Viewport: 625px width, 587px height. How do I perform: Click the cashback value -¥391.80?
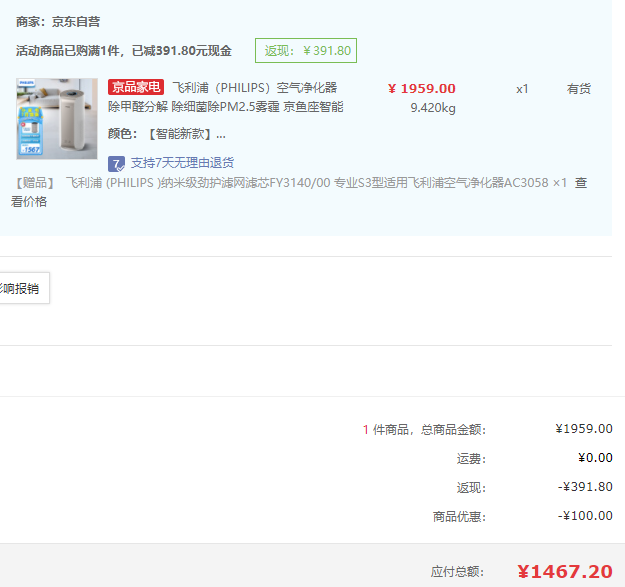585,487
